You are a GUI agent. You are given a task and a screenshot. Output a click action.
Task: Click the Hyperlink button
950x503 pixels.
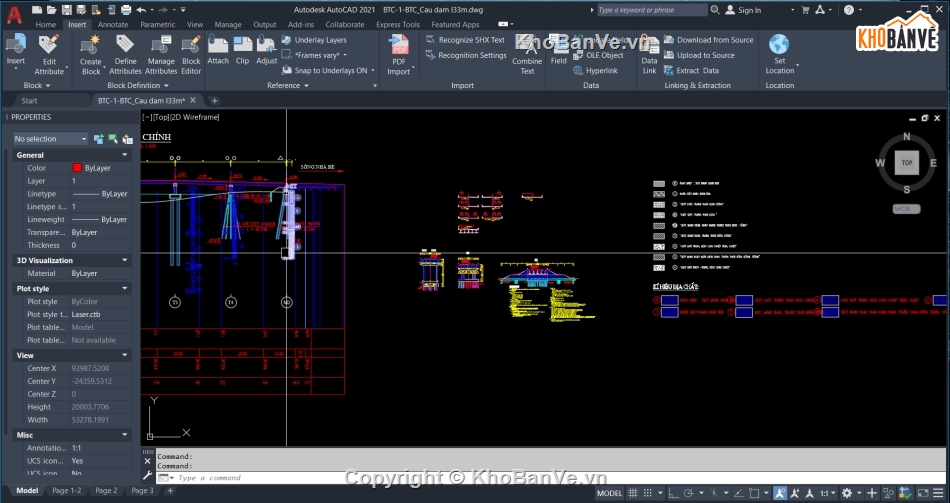click(x=596, y=70)
